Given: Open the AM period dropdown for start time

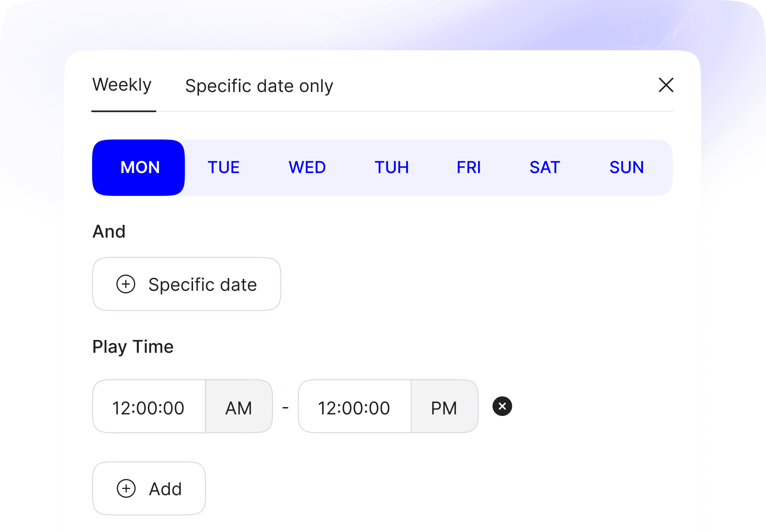Looking at the screenshot, I should pos(239,407).
